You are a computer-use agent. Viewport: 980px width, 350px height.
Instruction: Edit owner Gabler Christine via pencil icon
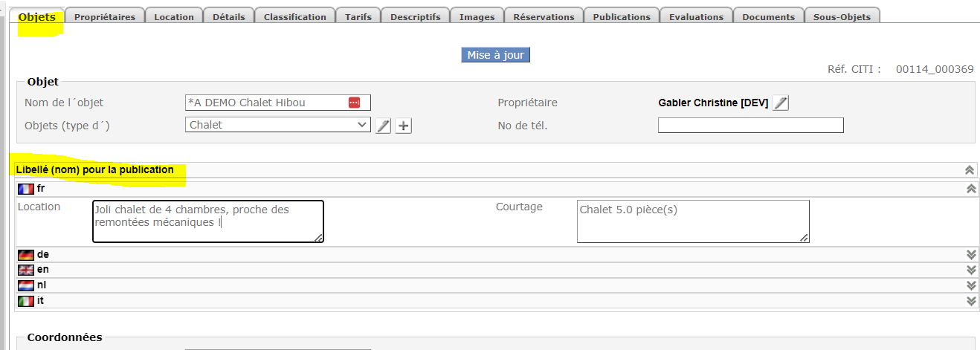coord(780,103)
